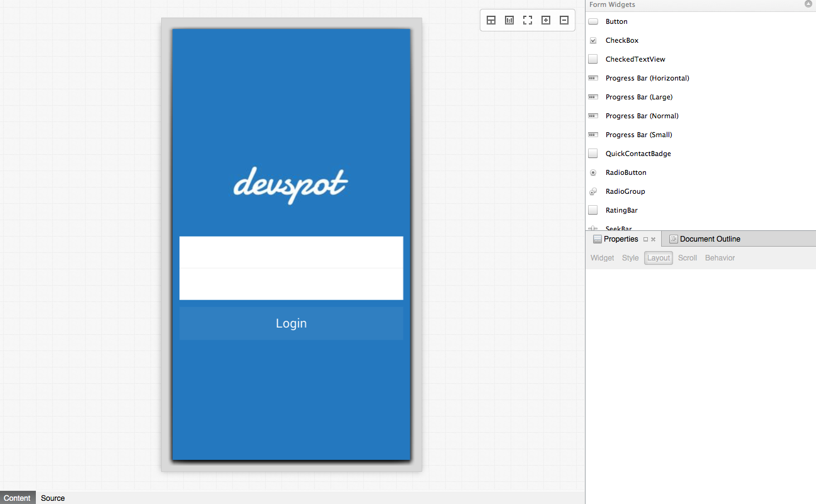Viewport: 816px width, 504px height.
Task: Click the second white input field
Action: (x=291, y=284)
